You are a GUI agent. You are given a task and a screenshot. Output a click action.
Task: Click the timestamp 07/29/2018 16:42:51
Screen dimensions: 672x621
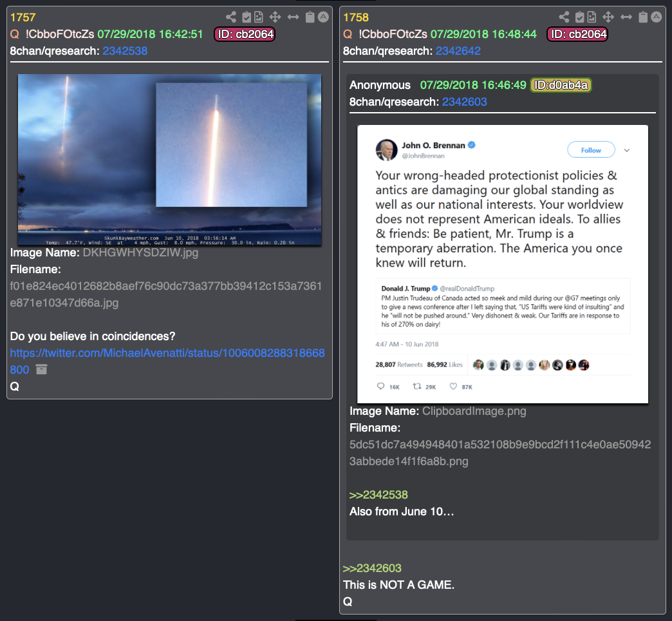[150, 34]
